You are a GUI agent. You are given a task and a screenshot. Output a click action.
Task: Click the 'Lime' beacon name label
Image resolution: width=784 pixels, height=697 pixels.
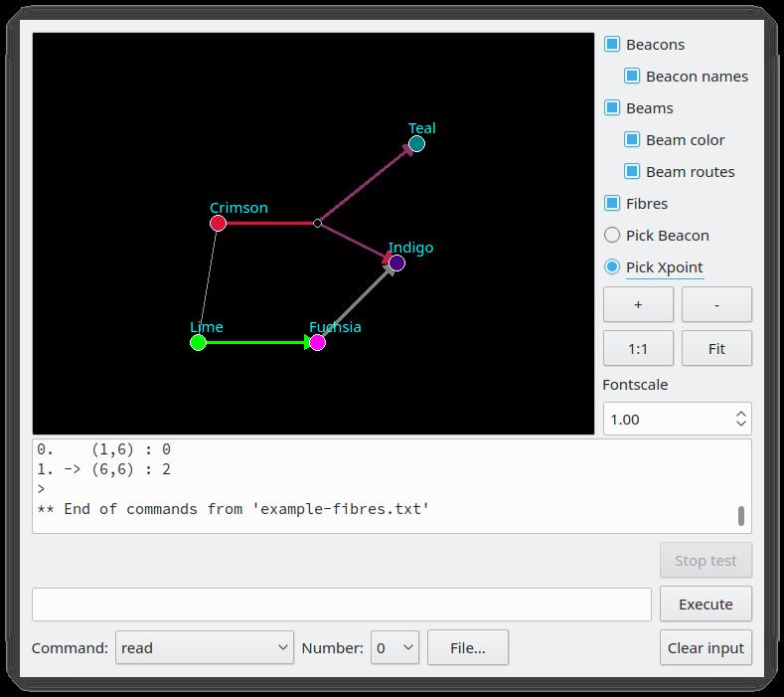207,327
